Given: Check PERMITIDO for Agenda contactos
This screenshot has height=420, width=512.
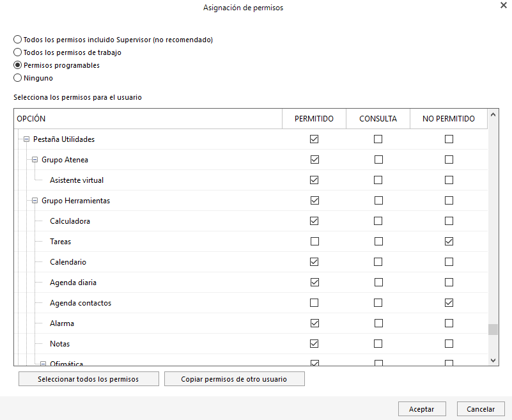Looking at the screenshot, I should [x=314, y=303].
